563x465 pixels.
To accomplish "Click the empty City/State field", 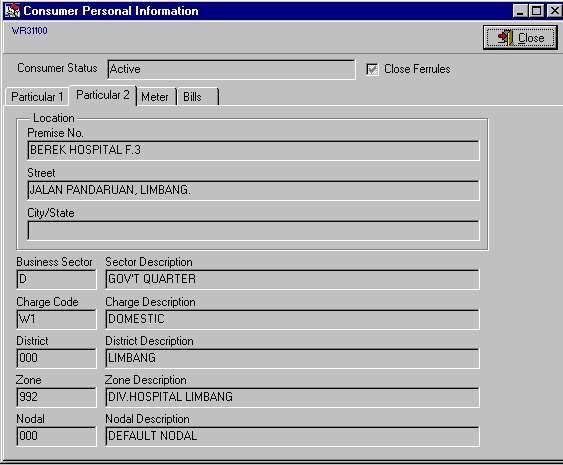I will [x=253, y=230].
